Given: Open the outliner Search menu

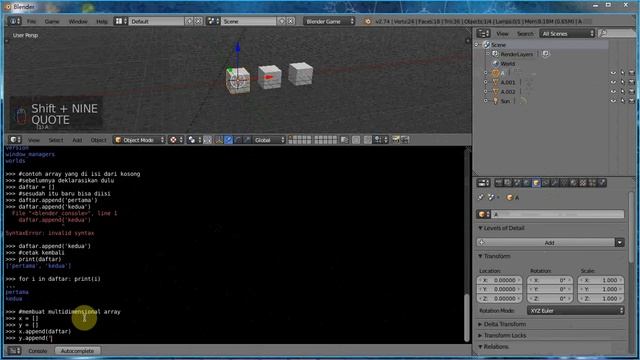Looking at the screenshot, I should [x=525, y=33].
